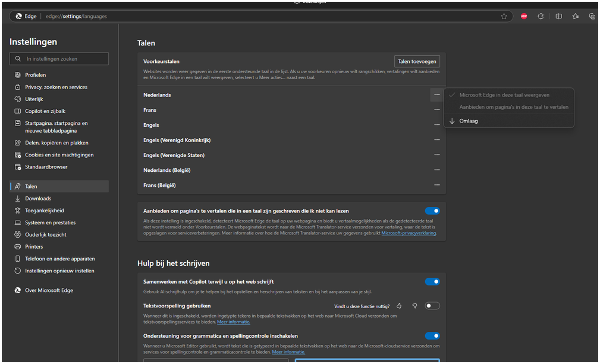Click the Instellingen sidebar title
This screenshot has width=600, height=364.
coord(33,42)
